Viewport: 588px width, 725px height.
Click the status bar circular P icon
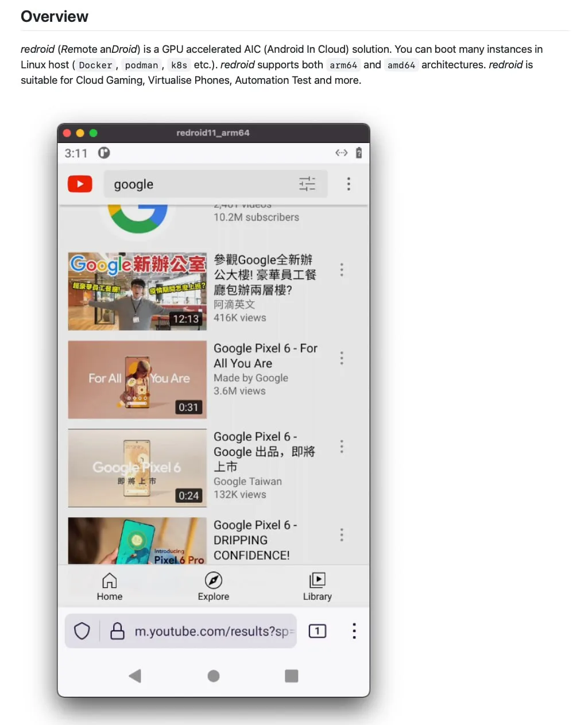click(104, 153)
